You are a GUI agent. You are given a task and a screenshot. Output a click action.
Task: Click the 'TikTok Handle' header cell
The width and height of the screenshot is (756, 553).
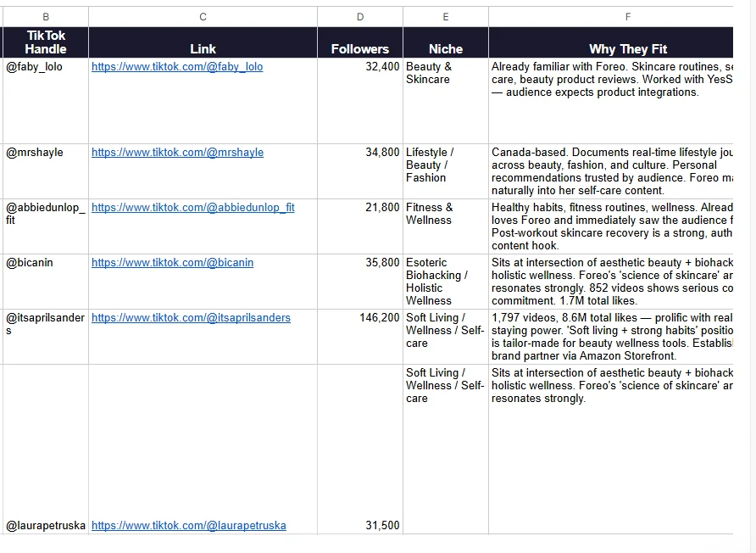coord(46,42)
